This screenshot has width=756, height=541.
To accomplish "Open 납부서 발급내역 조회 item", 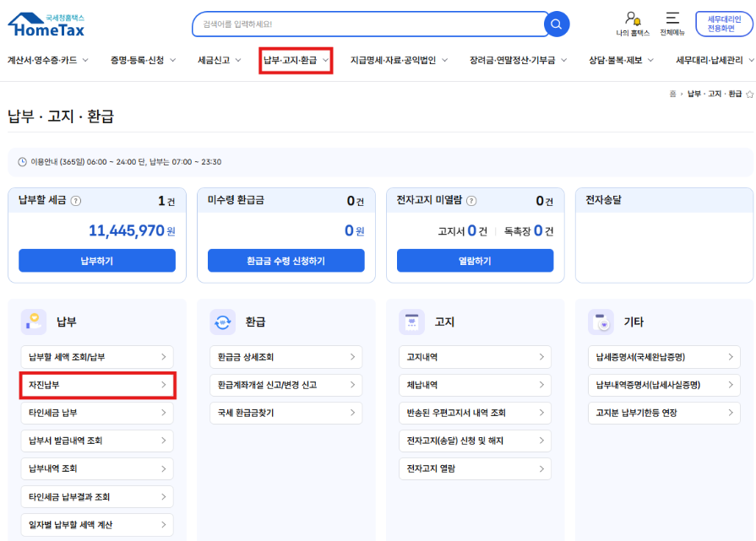I will pos(97,441).
